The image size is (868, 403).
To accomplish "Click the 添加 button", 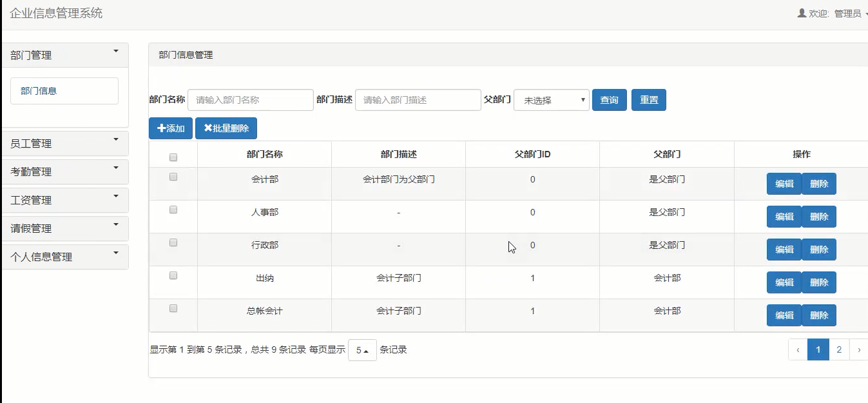I will click(x=171, y=128).
